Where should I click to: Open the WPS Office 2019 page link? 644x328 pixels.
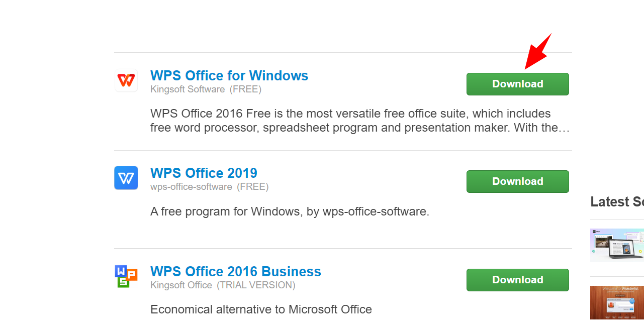coord(204,173)
